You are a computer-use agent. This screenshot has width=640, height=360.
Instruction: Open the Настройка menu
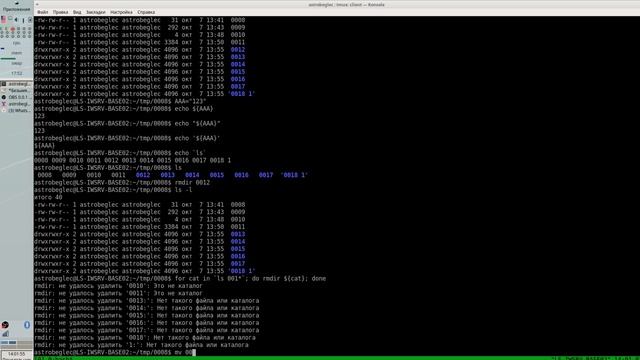pyautogui.click(x=121, y=12)
